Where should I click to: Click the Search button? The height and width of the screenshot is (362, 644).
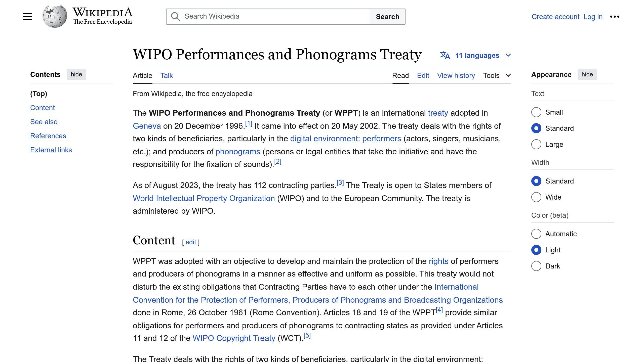387,17
